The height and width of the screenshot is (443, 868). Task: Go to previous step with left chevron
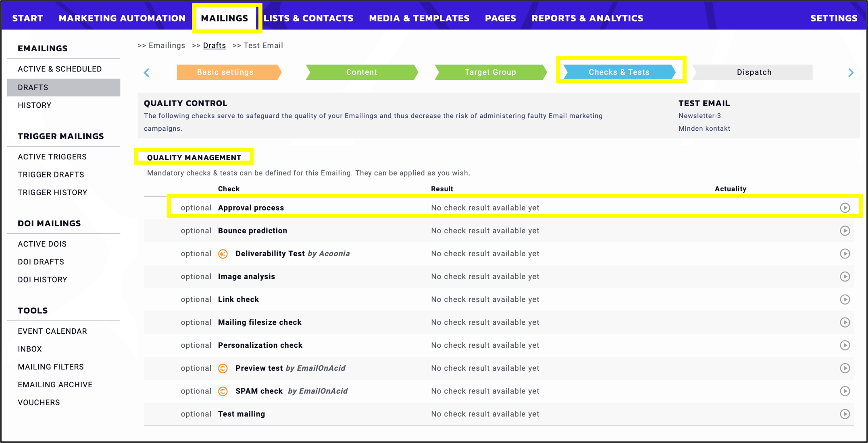147,73
